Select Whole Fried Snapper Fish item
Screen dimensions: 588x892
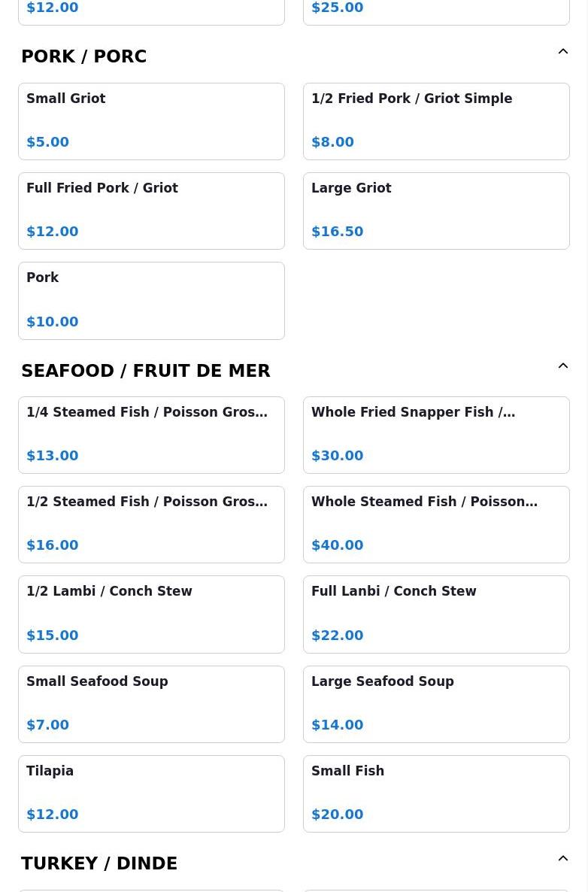(x=436, y=435)
